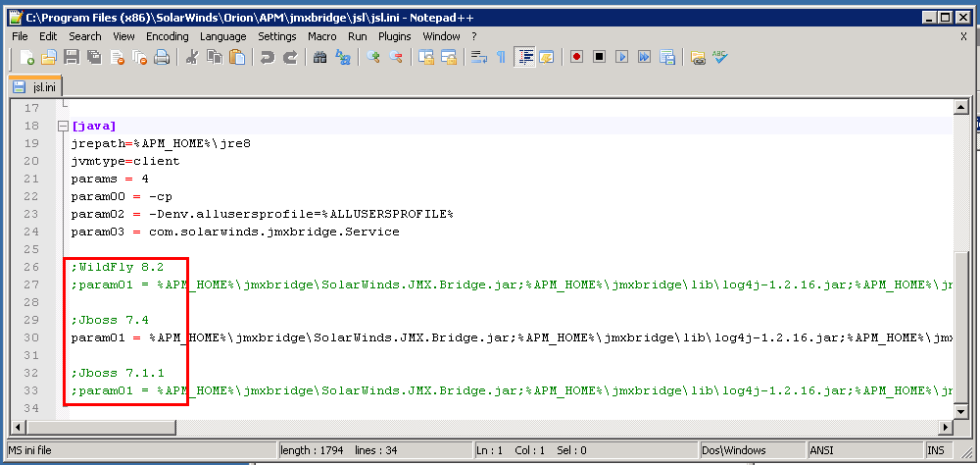Viewport: 980px width, 465px height.
Task: Copy the selection with the toolbar Copy icon
Action: click(215, 58)
